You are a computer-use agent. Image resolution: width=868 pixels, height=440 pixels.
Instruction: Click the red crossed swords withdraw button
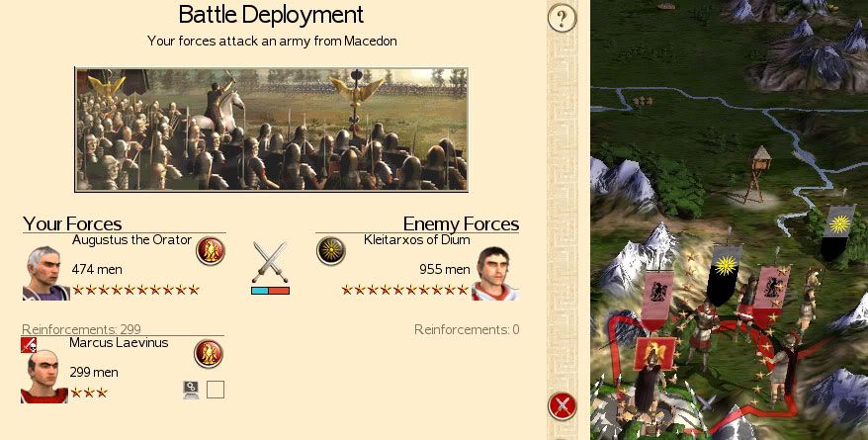point(562,406)
